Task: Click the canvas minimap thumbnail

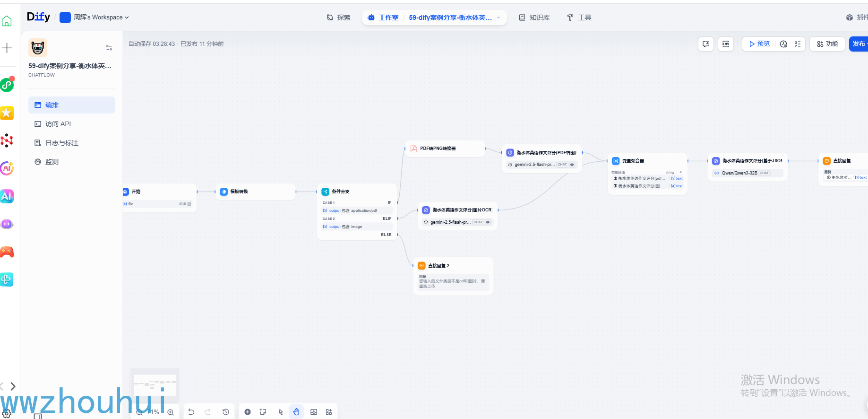Action: click(155, 385)
